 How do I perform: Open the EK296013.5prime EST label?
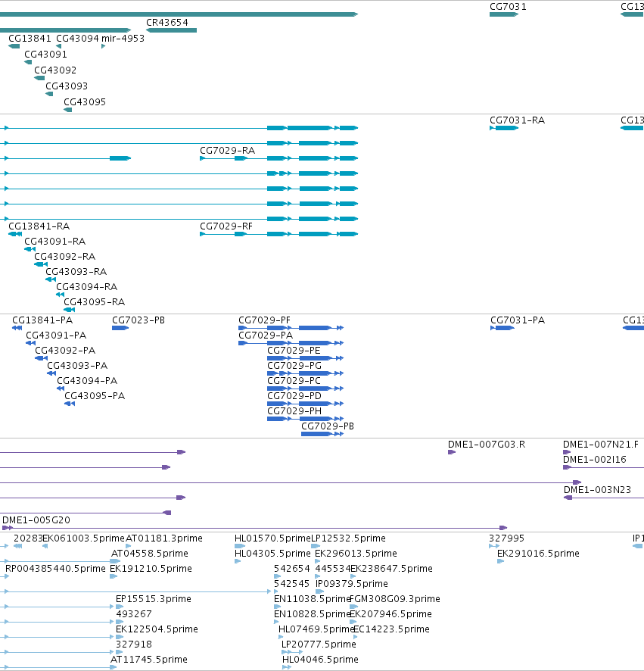pos(356,554)
